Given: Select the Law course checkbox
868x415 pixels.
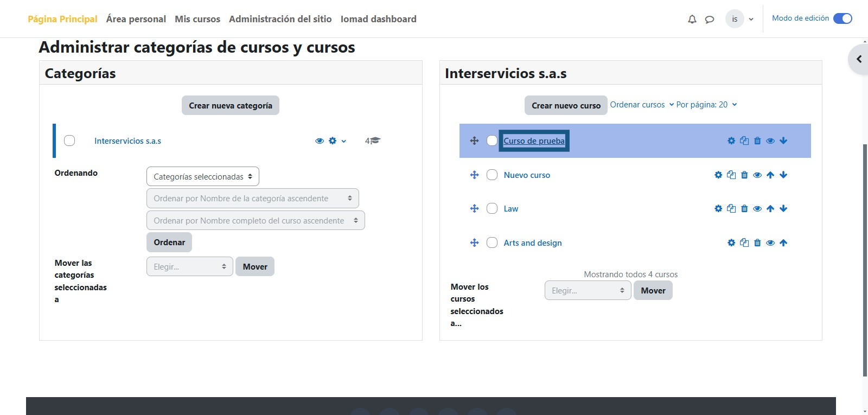Looking at the screenshot, I should tap(492, 209).
